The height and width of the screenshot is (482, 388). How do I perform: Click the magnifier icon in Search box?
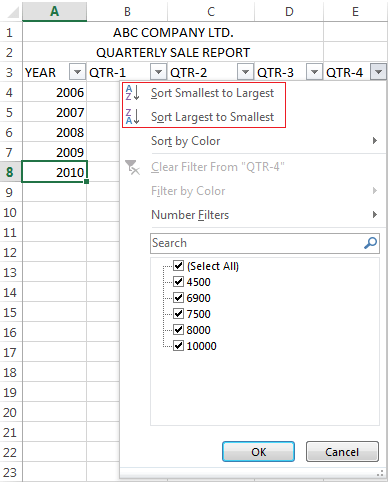370,243
